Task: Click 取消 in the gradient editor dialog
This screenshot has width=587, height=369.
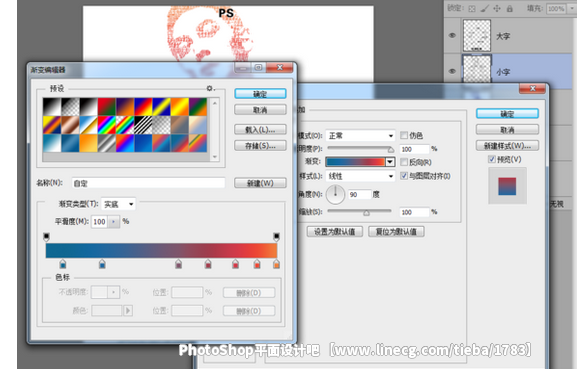Action: pos(260,110)
